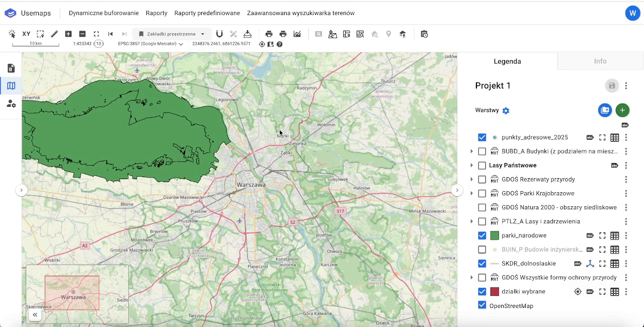The width and height of the screenshot is (644, 327).
Task: Click the green add layer button
Action: 622,110
